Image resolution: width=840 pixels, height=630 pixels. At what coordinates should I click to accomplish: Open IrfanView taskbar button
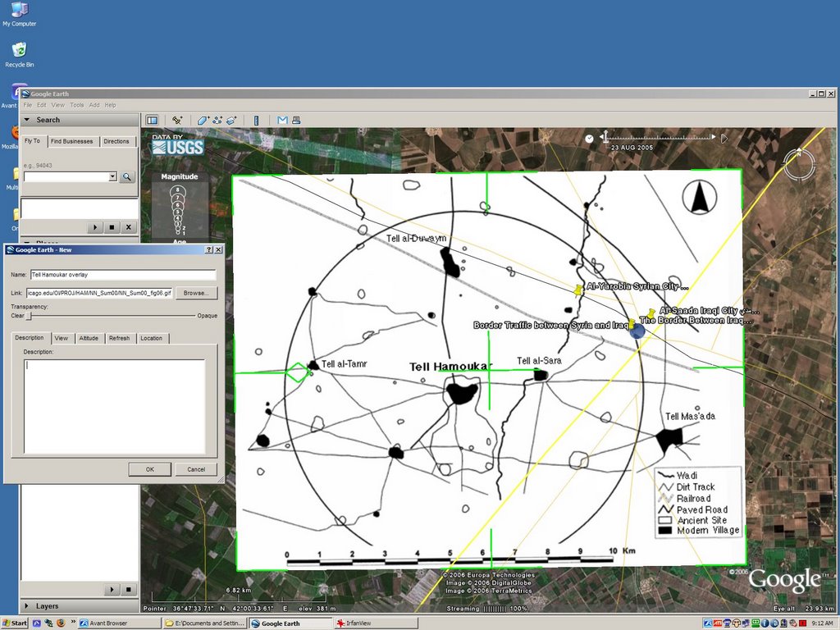click(375, 623)
